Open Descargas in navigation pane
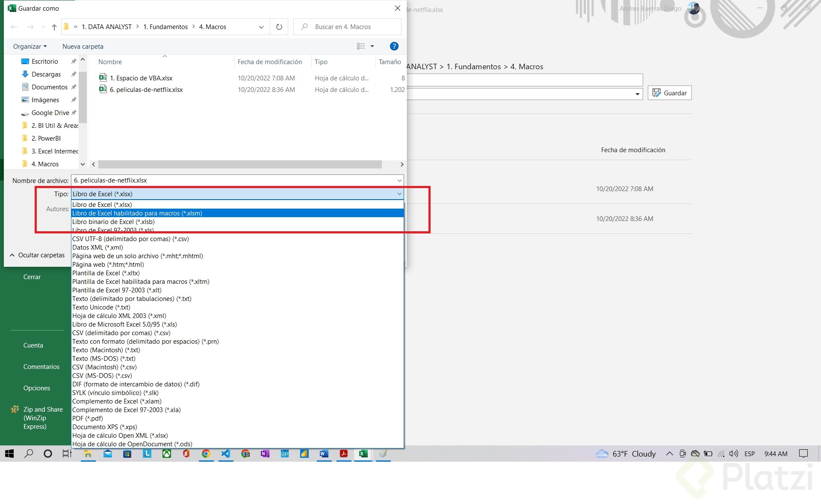Viewport: 821px width, 504px height. (x=46, y=74)
